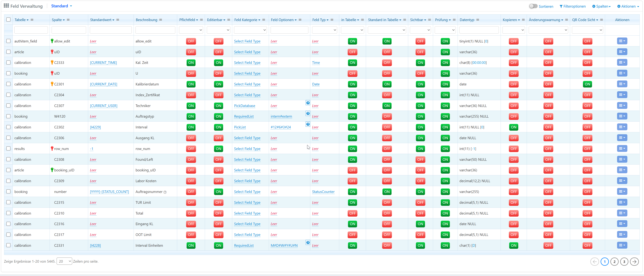
Task: Go to page 2 of the results
Action: [x=614, y=261]
